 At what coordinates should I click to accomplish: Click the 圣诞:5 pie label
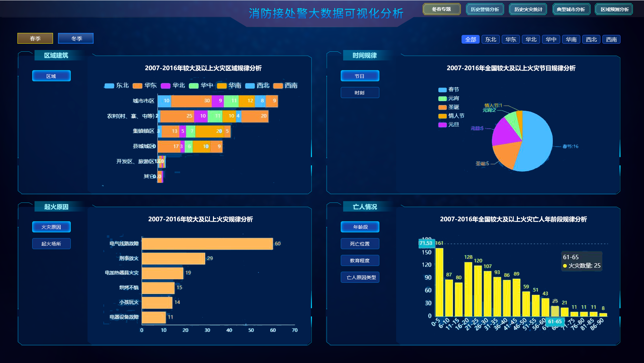(x=482, y=164)
